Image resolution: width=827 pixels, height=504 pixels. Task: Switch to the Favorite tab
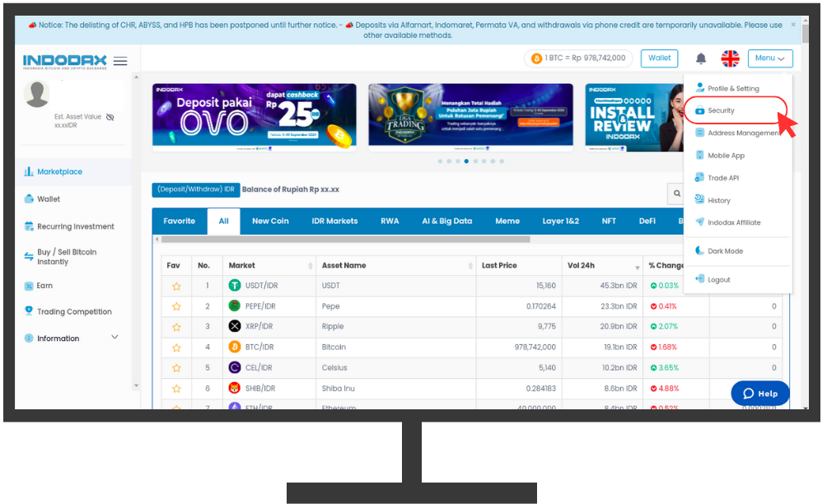180,222
